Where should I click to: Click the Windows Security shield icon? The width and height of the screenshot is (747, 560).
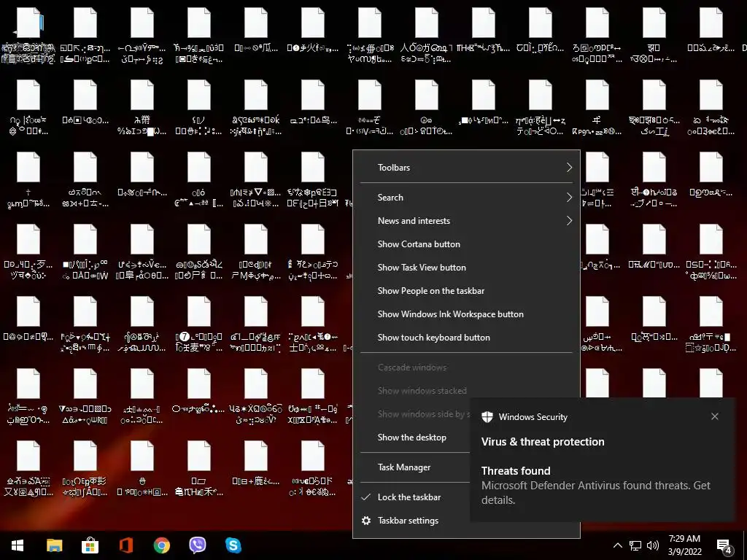[x=487, y=416]
